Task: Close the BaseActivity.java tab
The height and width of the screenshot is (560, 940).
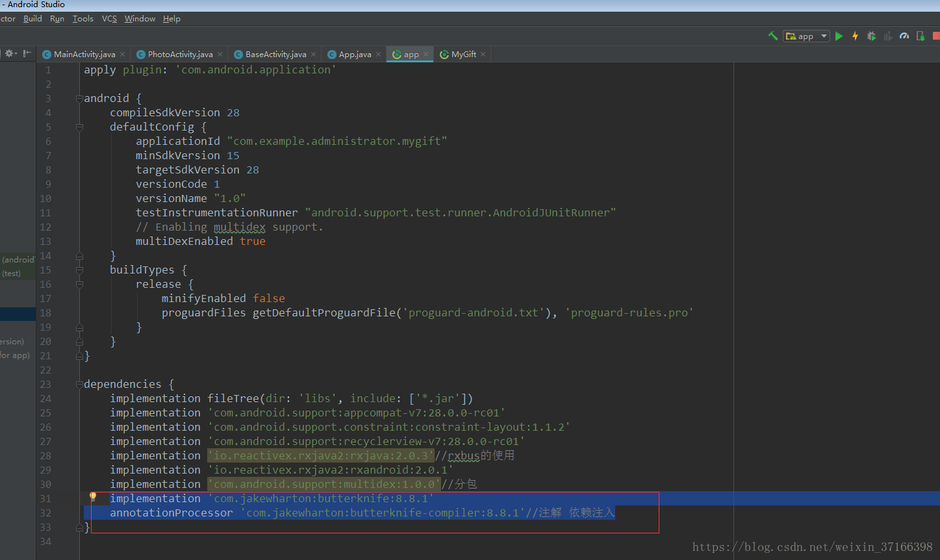Action: (x=313, y=55)
